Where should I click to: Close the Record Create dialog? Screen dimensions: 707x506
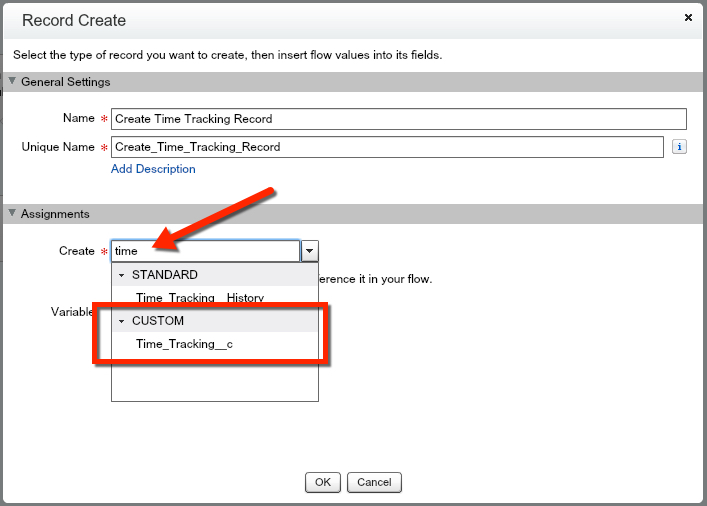(688, 18)
